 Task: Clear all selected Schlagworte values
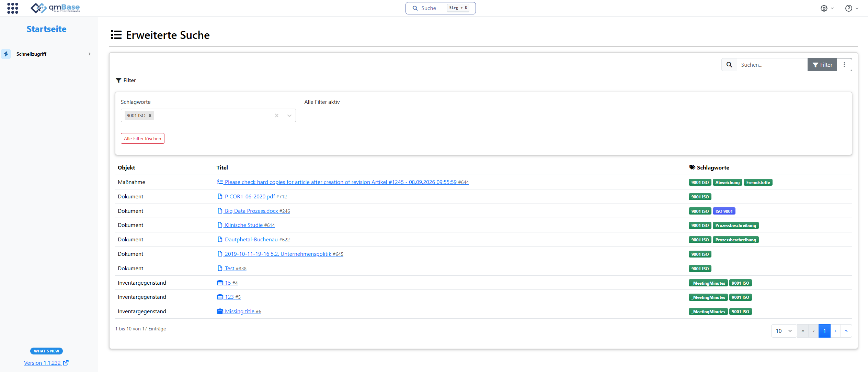(x=276, y=116)
